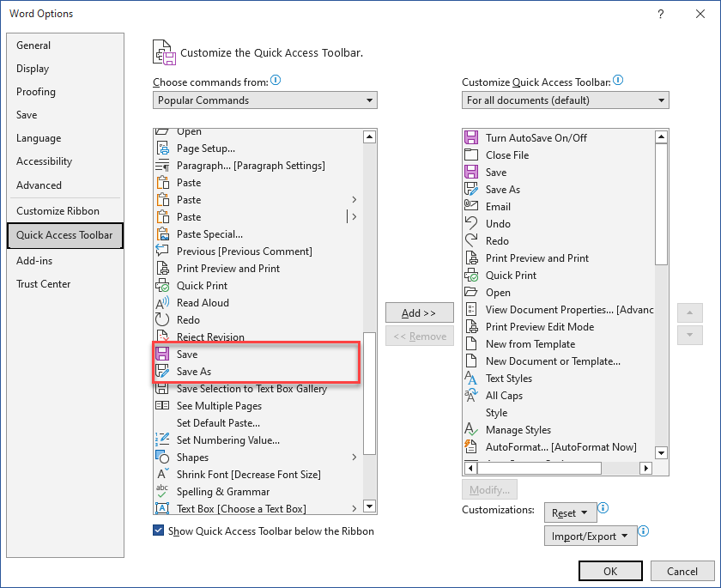Screen dimensions: 721x588
Task: Click the Move Down arrow button
Action: click(690, 335)
